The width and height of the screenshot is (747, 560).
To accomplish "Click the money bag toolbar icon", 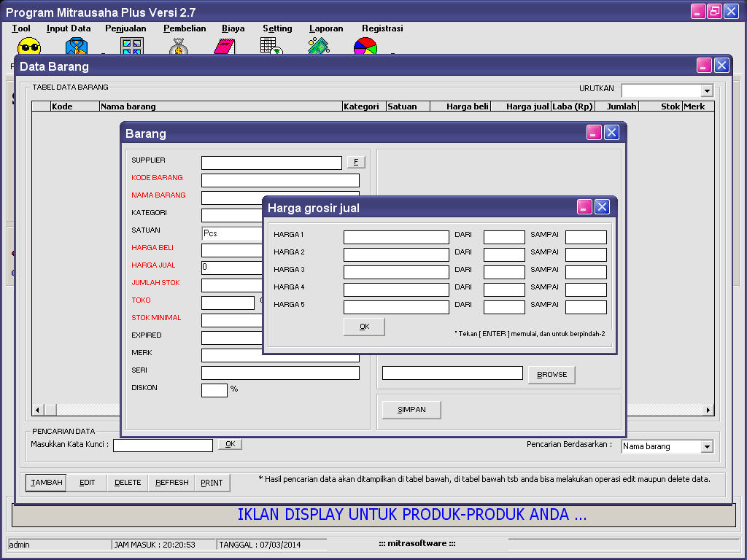I will (x=178, y=46).
